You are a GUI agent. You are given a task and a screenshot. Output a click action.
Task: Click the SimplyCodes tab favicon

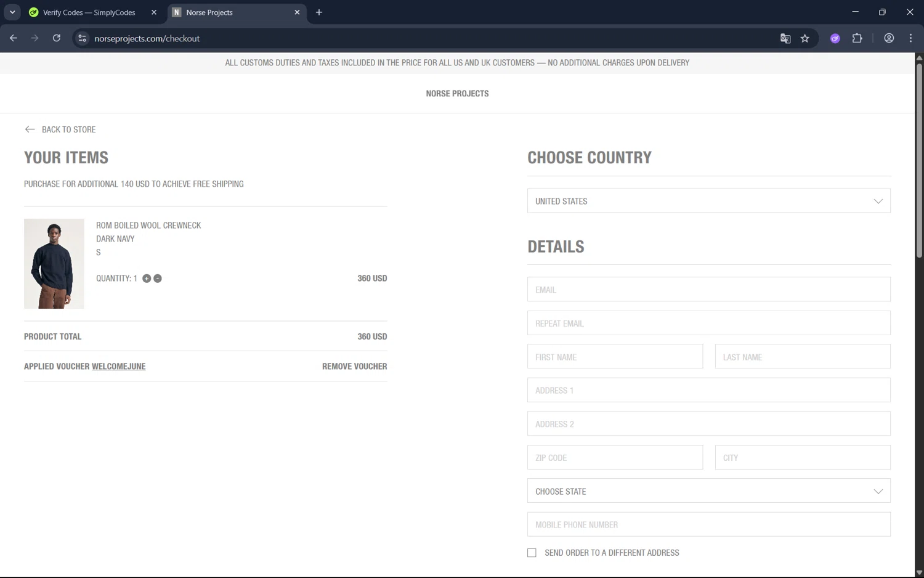(34, 12)
